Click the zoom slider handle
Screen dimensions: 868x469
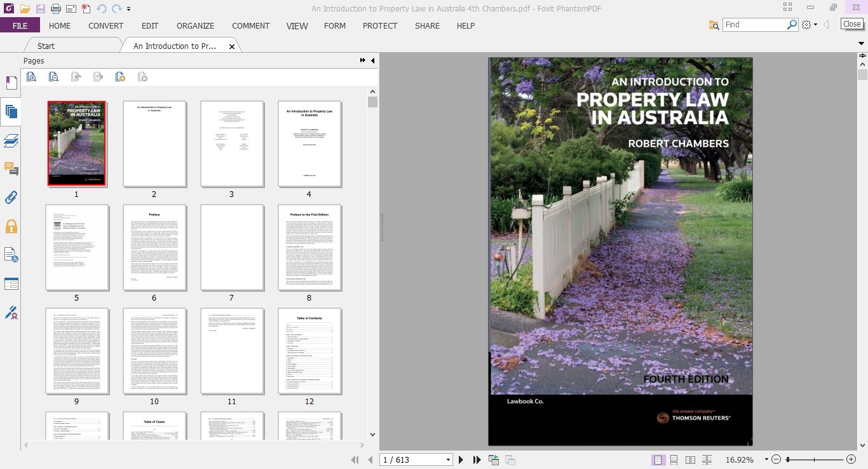coord(788,459)
